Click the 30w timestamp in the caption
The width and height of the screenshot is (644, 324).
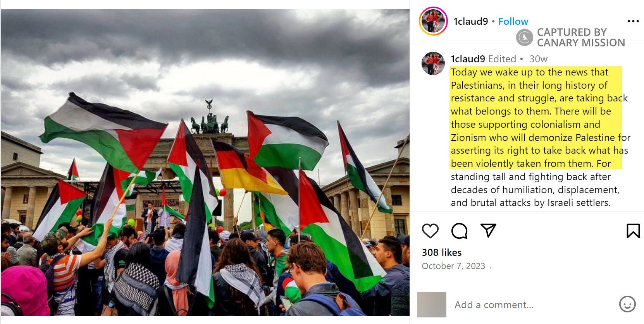point(538,59)
